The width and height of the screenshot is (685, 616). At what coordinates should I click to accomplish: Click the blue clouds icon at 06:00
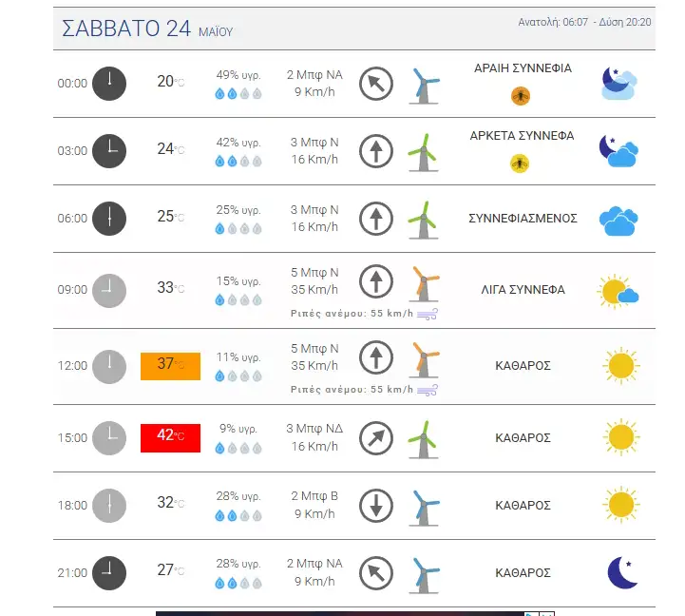pyautogui.click(x=618, y=221)
